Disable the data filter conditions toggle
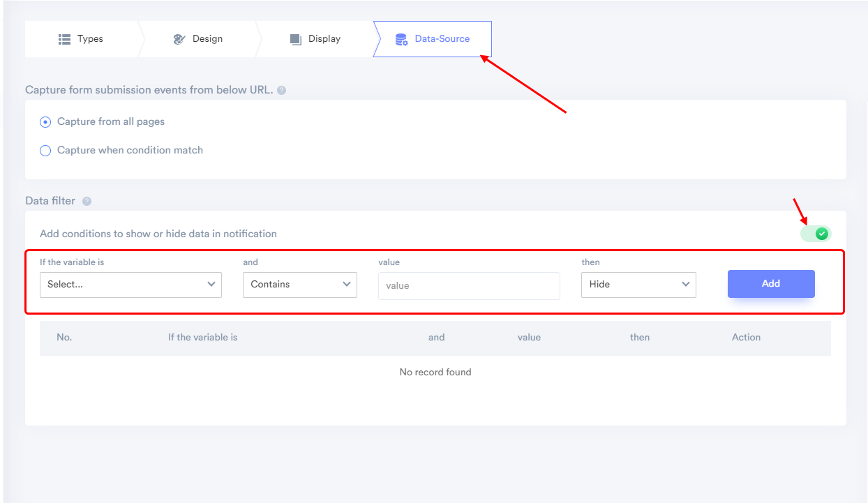The image size is (868, 503). [x=816, y=234]
